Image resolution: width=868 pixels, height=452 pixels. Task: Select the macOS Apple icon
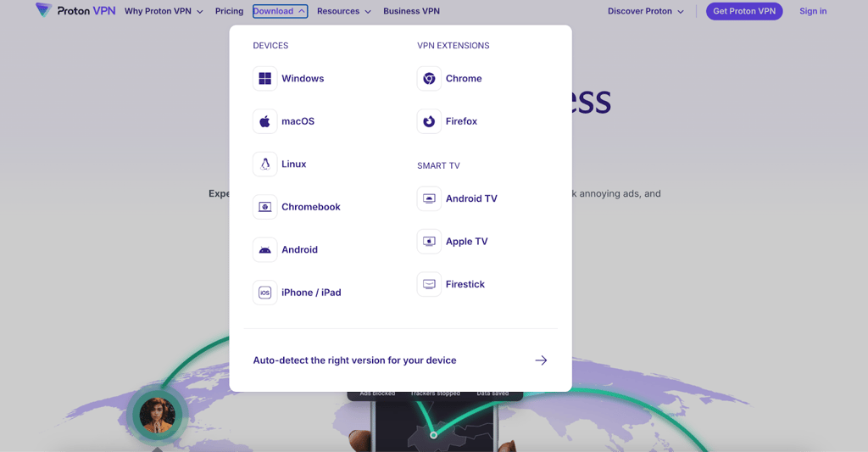pos(265,121)
